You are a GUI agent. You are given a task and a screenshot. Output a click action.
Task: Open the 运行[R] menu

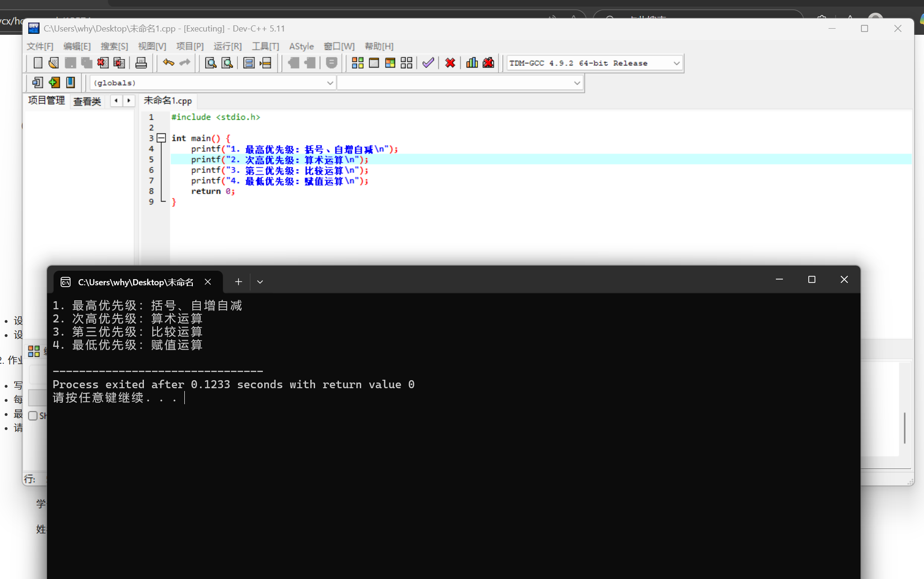click(228, 46)
